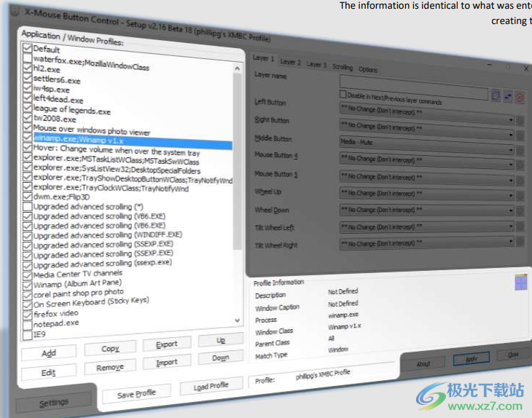Screen dimensions: 532x418
Task: Open the Tilt Wheel Right dropdown
Action: pyautogui.click(x=427, y=242)
